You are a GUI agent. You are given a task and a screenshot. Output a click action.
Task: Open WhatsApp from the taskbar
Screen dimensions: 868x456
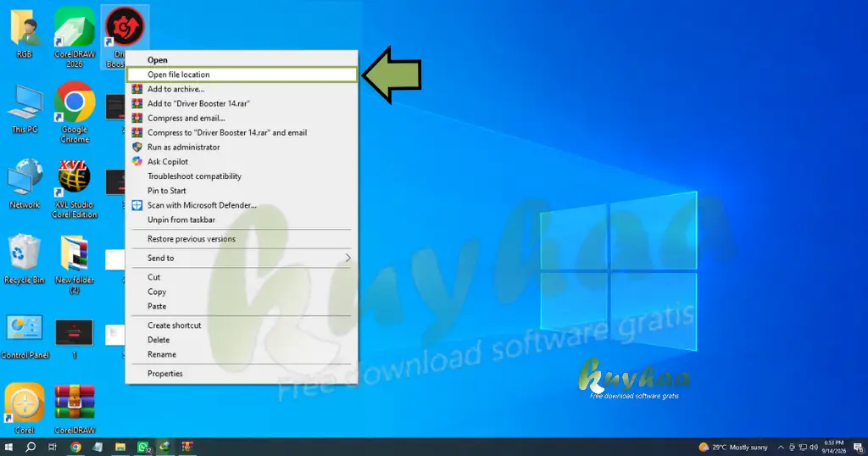(x=143, y=448)
